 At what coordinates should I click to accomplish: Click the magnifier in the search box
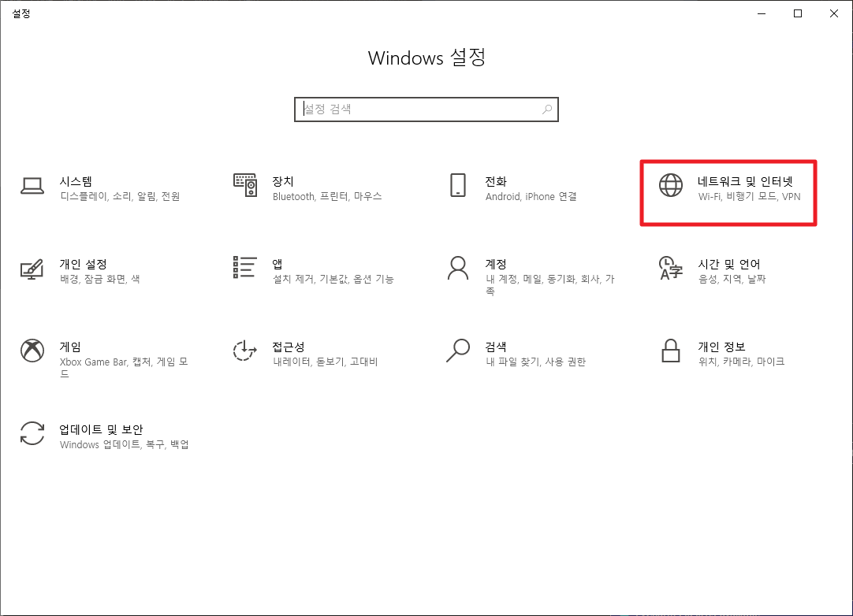[x=547, y=109]
